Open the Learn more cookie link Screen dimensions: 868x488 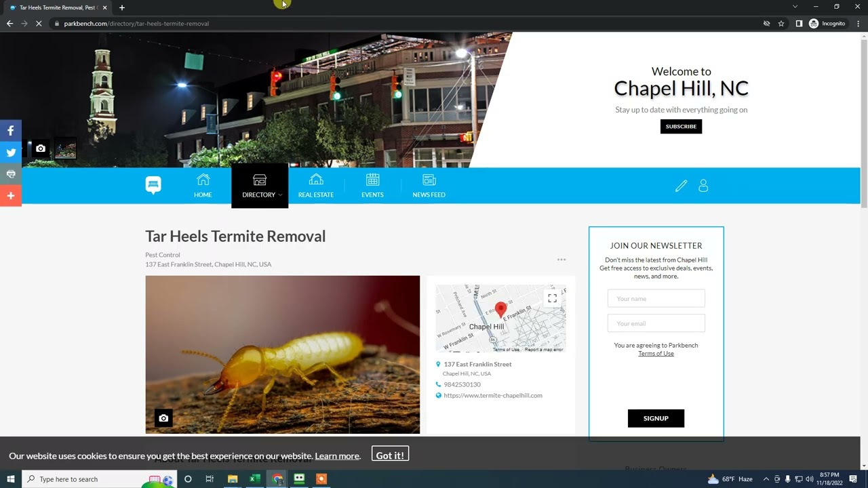click(x=337, y=456)
